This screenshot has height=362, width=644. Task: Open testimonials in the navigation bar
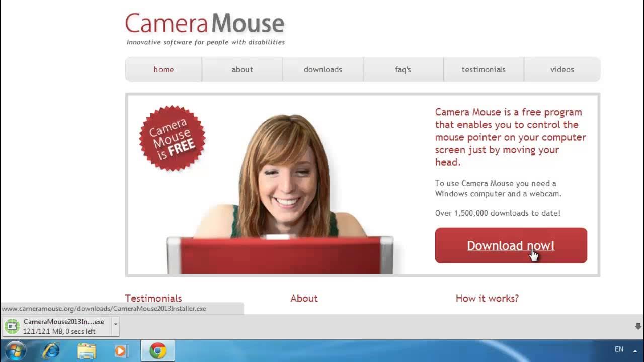click(484, 70)
